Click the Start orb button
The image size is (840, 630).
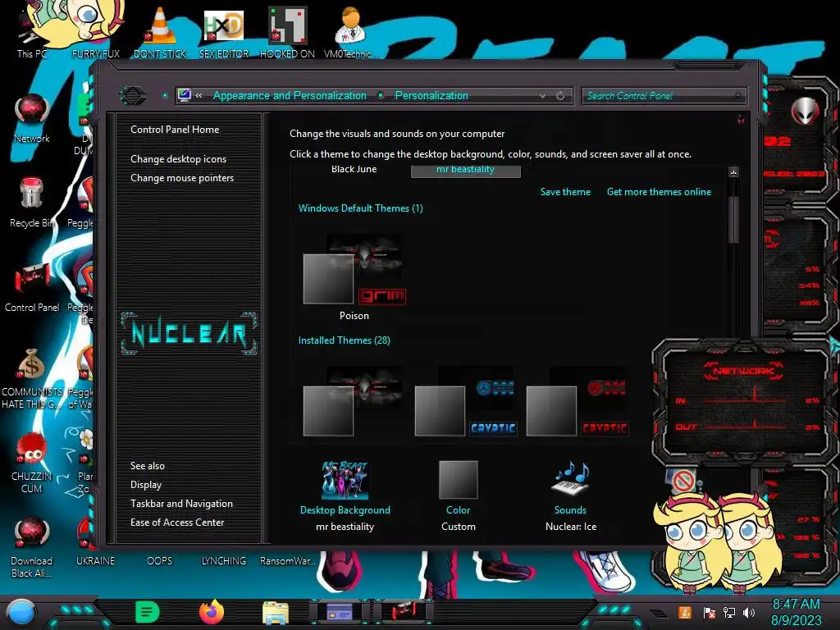coord(21,612)
